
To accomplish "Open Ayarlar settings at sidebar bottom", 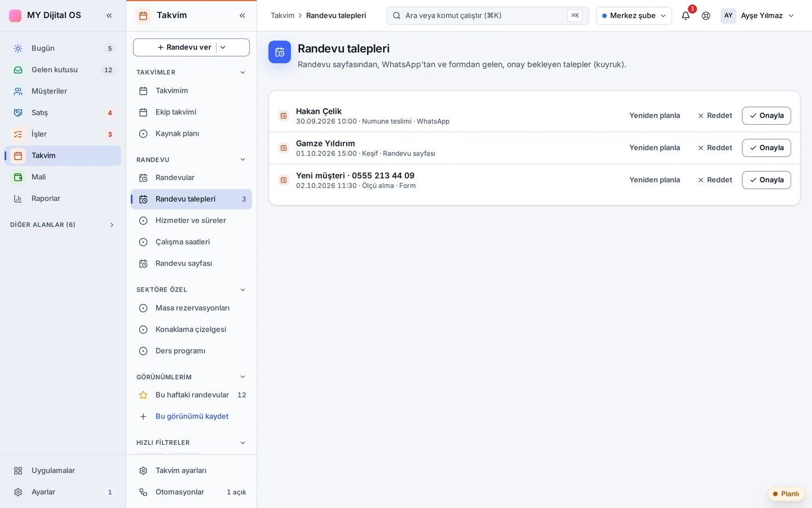I will [x=63, y=492].
